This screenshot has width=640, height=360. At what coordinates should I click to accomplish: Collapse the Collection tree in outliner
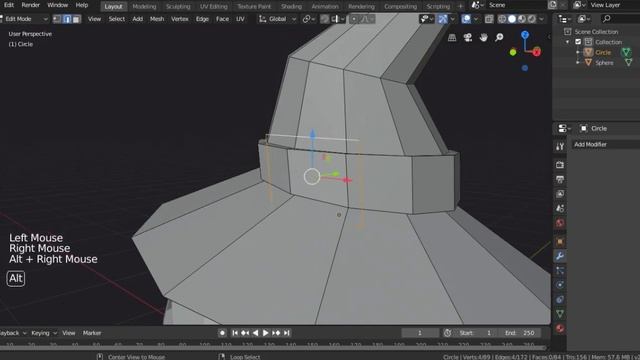click(567, 42)
